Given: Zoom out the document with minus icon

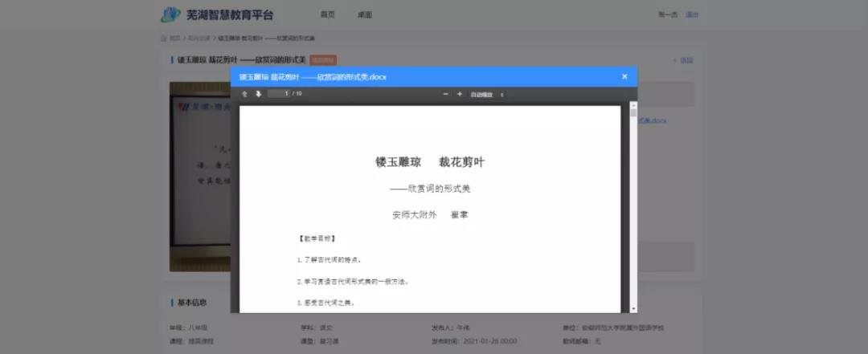Looking at the screenshot, I should [446, 94].
